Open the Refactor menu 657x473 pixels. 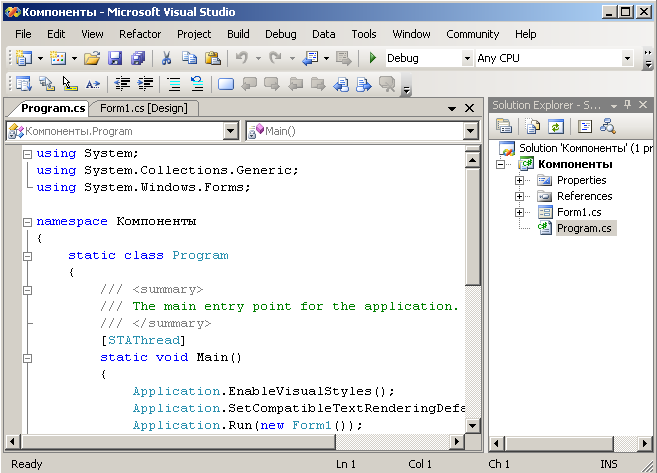[x=140, y=34]
